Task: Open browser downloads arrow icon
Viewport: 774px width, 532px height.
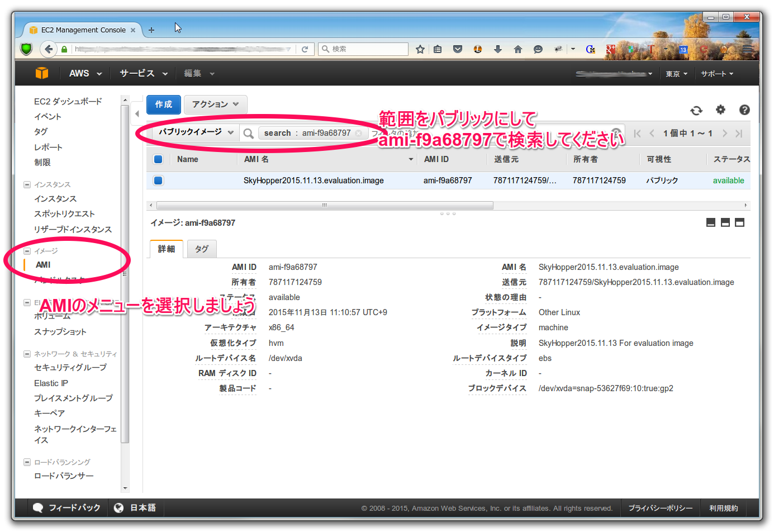Action: click(498, 49)
